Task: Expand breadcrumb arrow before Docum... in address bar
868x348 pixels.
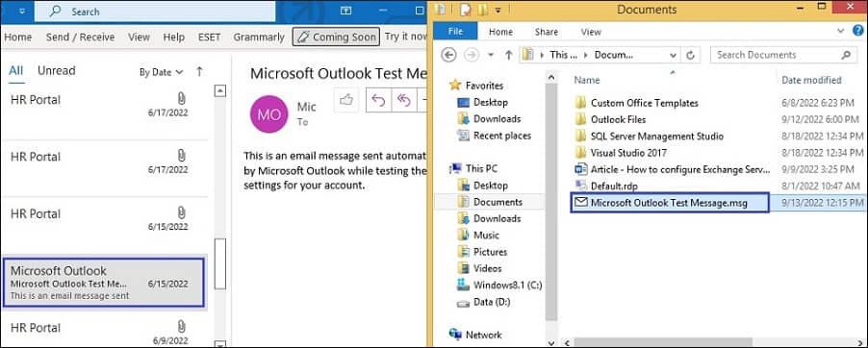Action: [587, 55]
